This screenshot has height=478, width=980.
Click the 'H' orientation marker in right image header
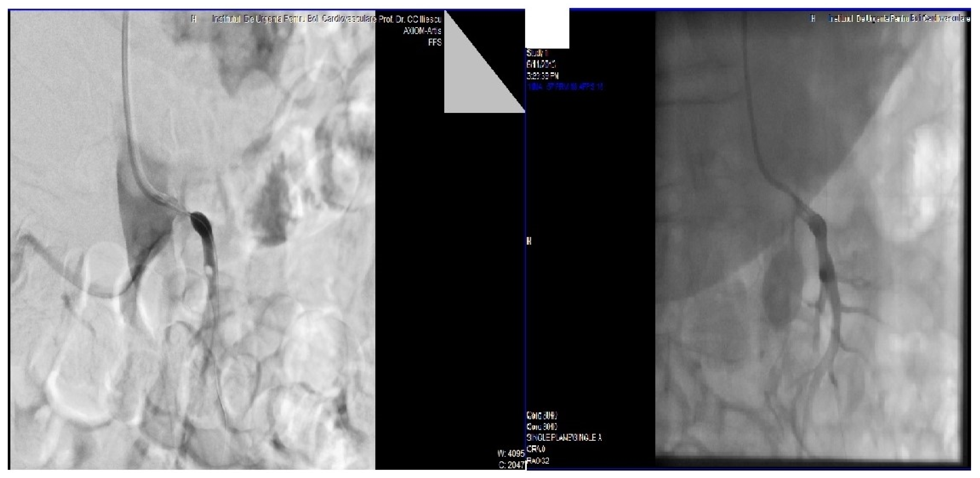(813, 19)
